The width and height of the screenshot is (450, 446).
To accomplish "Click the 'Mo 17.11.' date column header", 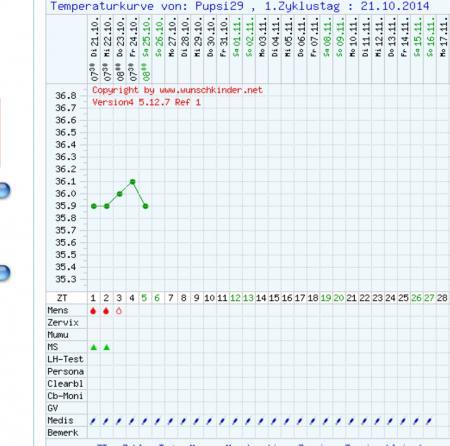I will [443, 37].
